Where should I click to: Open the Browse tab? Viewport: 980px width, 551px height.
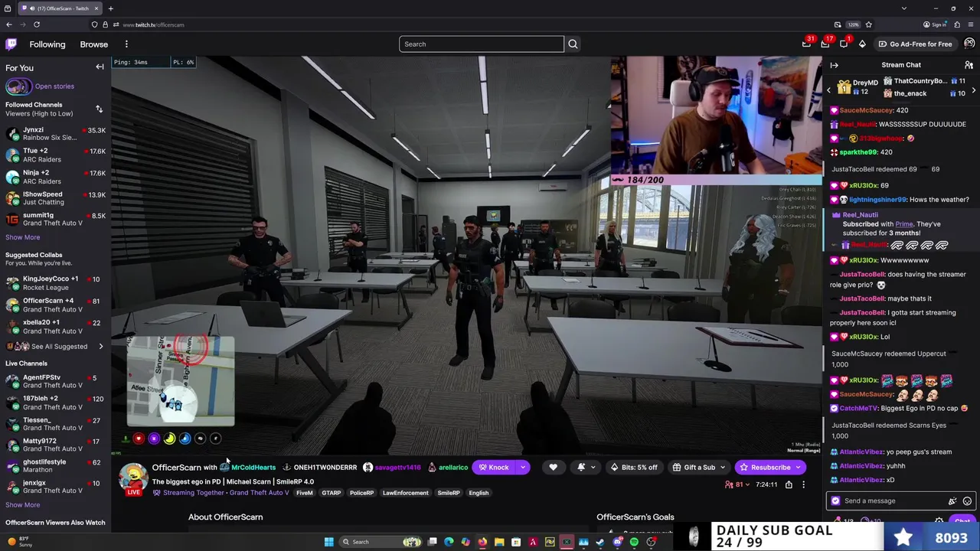click(94, 44)
